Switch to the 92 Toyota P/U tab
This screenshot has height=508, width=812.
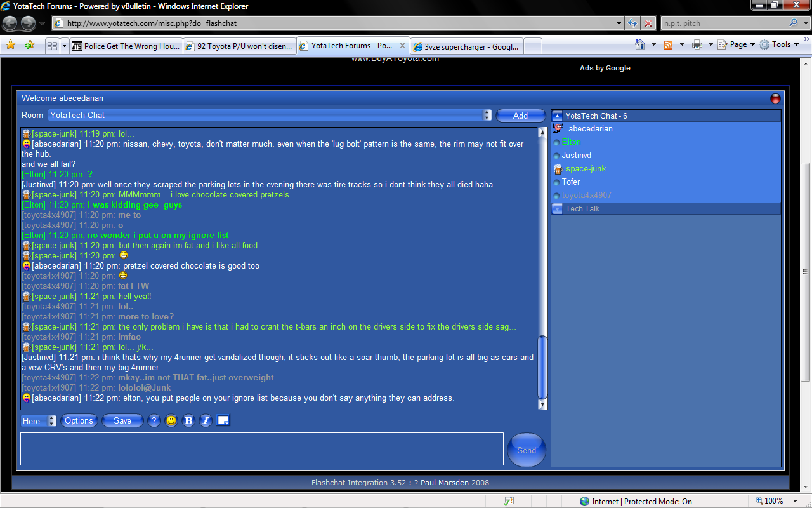(239, 46)
